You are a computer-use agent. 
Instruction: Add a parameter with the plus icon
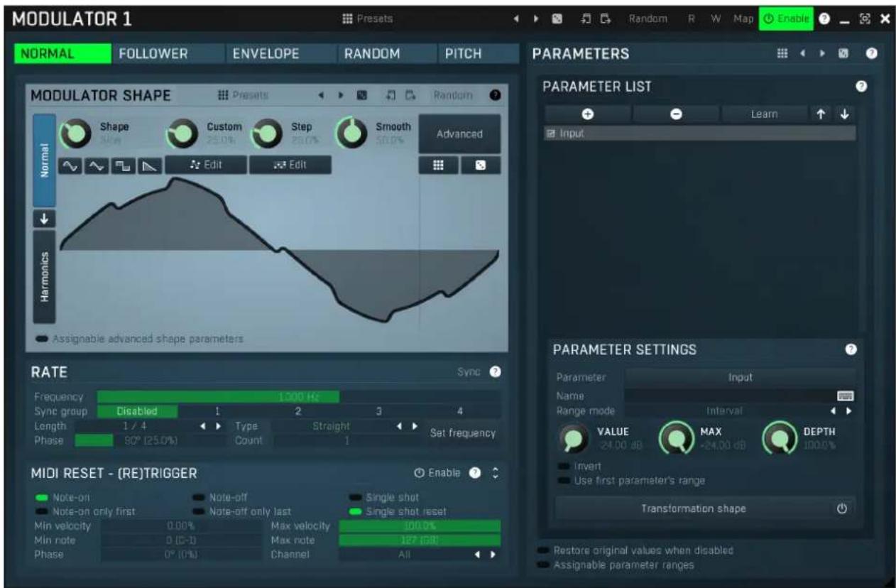point(588,114)
